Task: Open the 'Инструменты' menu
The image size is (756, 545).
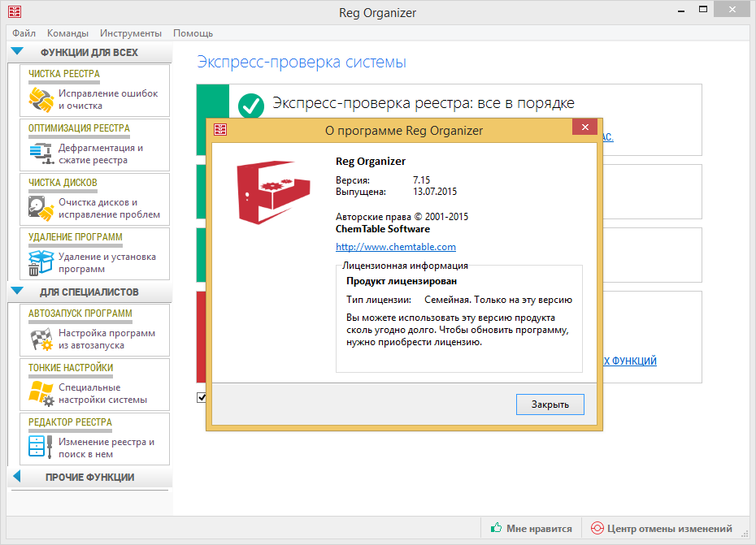Action: click(x=131, y=33)
